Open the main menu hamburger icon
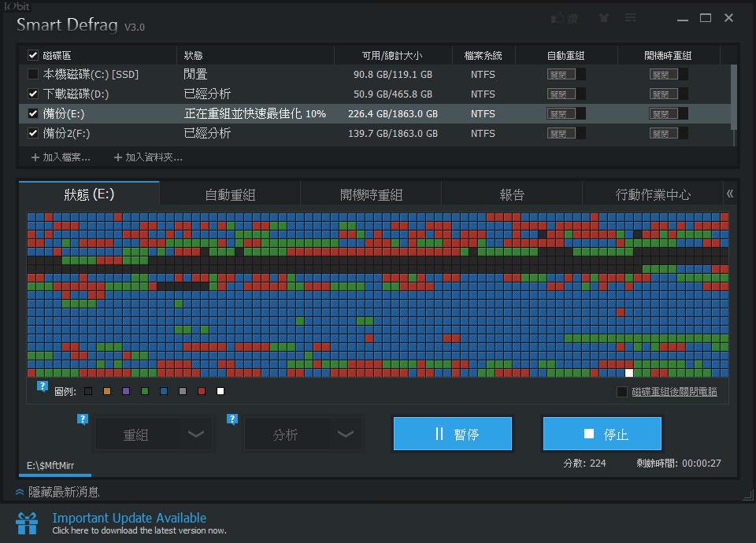The width and height of the screenshot is (756, 543). (630, 18)
